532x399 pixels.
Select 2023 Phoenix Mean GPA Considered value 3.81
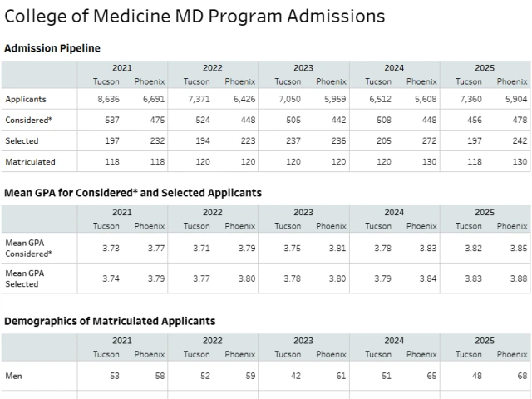[337, 248]
